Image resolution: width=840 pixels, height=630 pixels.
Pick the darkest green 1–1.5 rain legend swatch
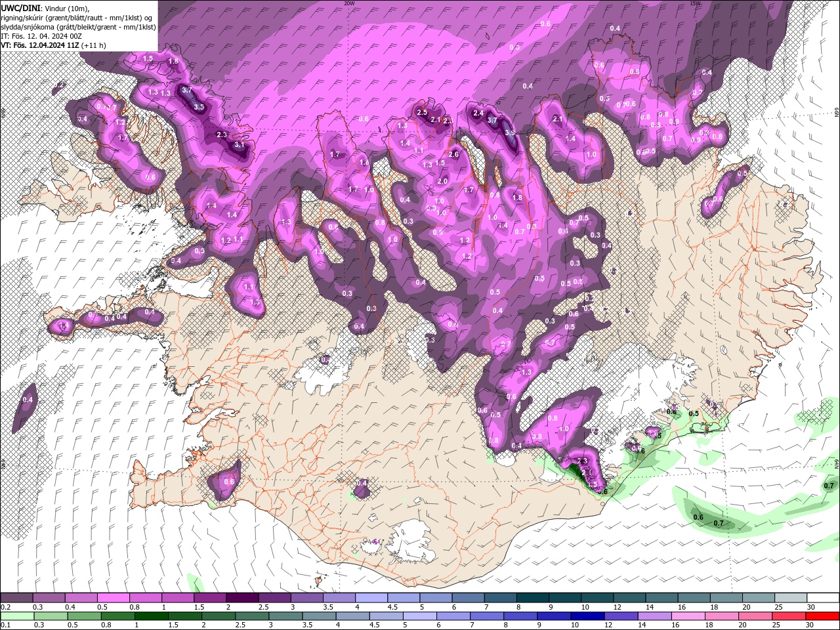(x=151, y=616)
